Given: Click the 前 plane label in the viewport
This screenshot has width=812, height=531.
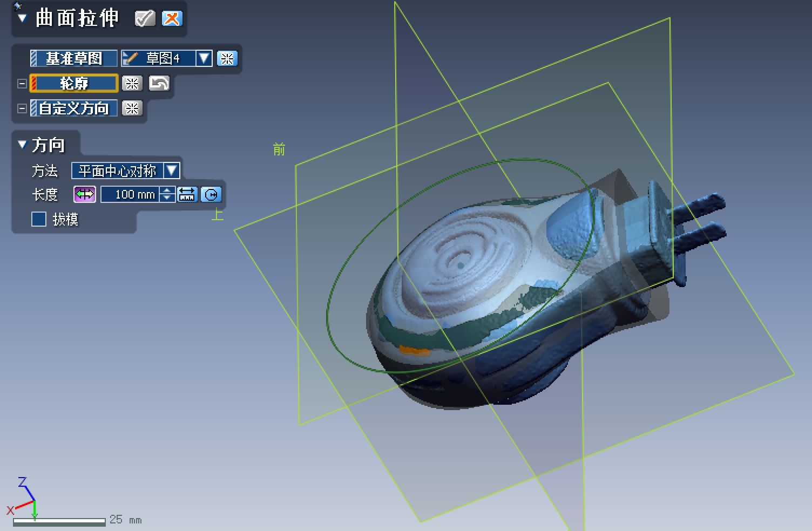Looking at the screenshot, I should (279, 149).
